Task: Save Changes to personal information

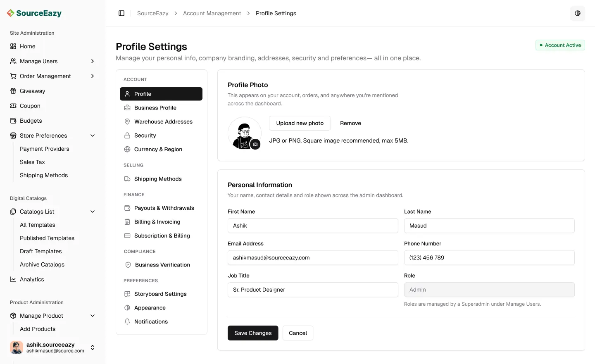Action: coord(253,333)
